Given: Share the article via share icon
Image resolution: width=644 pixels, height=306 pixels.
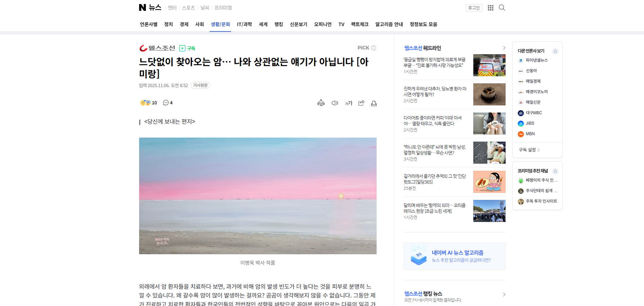Looking at the screenshot, I should point(361,103).
